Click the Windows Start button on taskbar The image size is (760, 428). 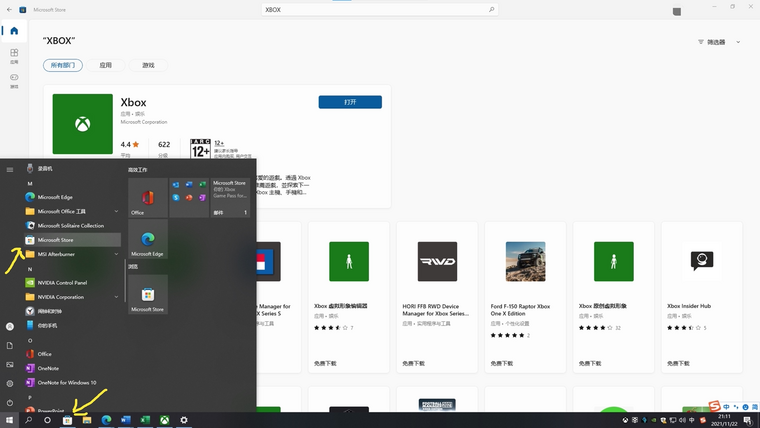coord(9,420)
